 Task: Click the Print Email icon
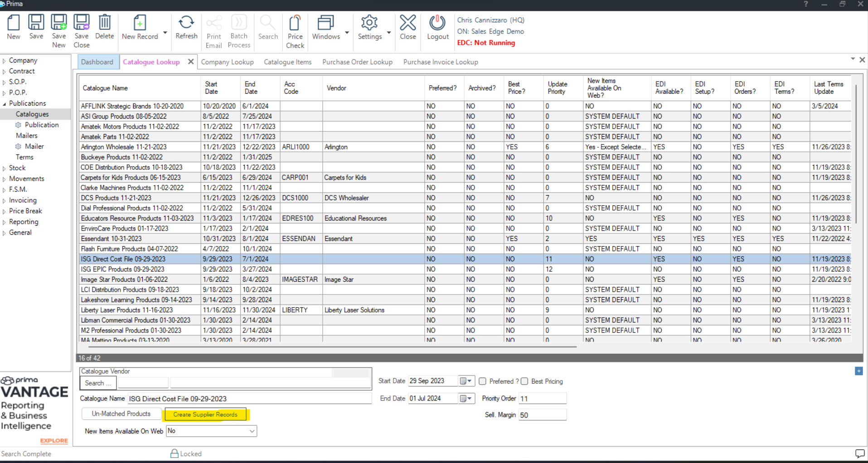[x=214, y=23]
